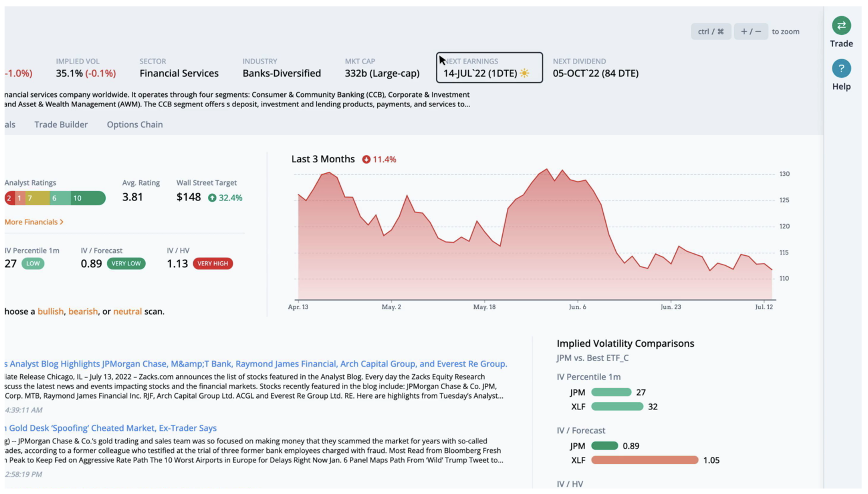Click the red down-arrow icon by 11.4%

366,159
